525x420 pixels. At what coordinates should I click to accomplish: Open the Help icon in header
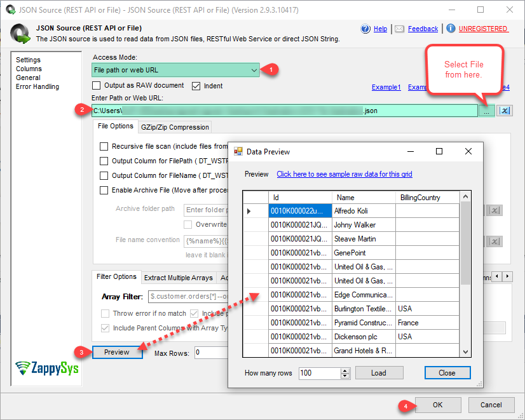point(365,29)
